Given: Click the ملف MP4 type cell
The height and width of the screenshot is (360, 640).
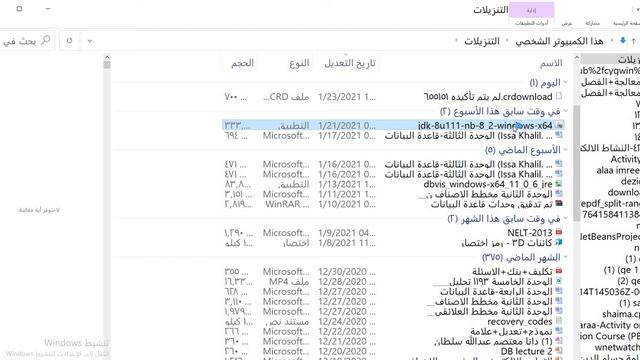Looking at the screenshot, I should click(x=289, y=281).
